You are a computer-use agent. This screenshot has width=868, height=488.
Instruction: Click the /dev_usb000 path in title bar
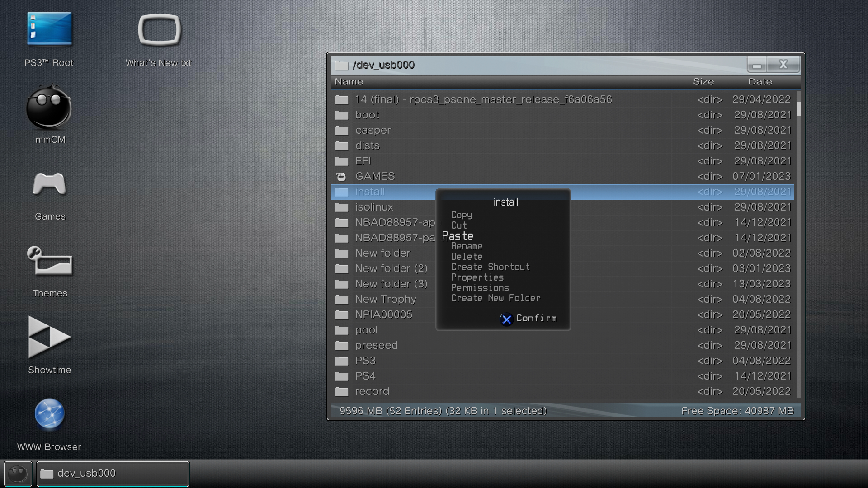click(383, 65)
